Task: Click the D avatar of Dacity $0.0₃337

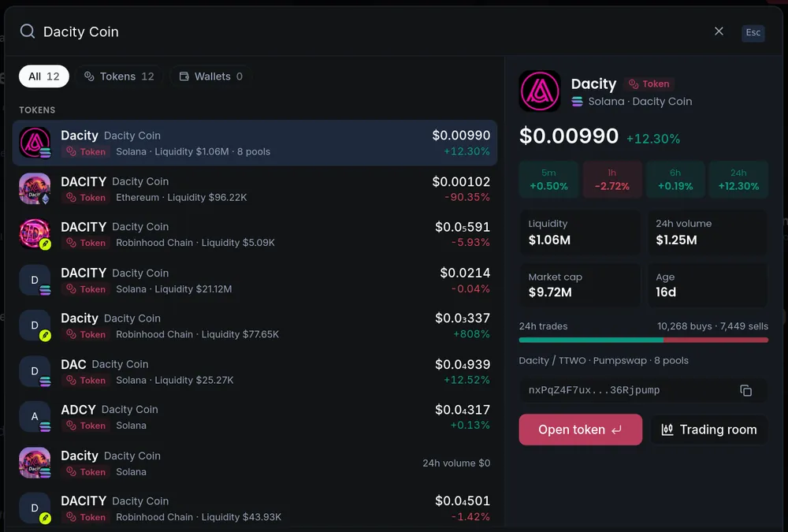Action: (x=35, y=326)
